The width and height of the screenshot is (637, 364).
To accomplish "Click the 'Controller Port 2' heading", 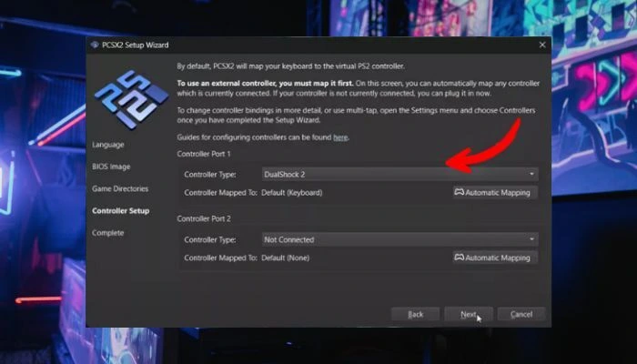I will coord(204,218).
